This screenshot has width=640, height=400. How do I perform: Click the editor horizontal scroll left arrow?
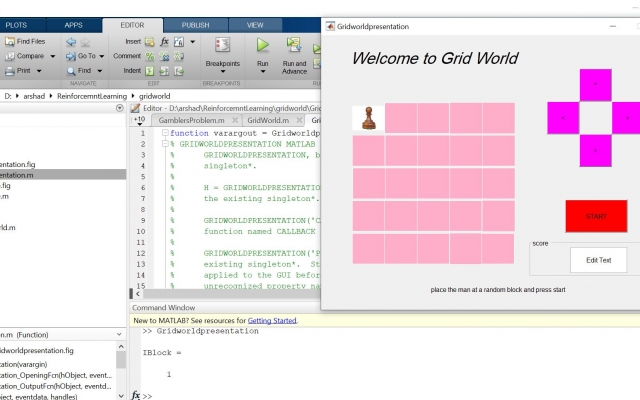pyautogui.click(x=138, y=293)
